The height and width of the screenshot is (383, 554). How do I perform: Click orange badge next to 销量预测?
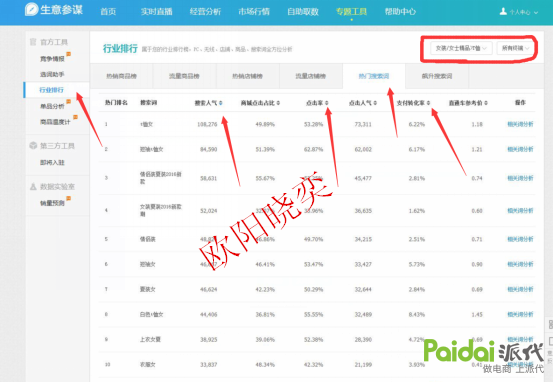pos(69,198)
